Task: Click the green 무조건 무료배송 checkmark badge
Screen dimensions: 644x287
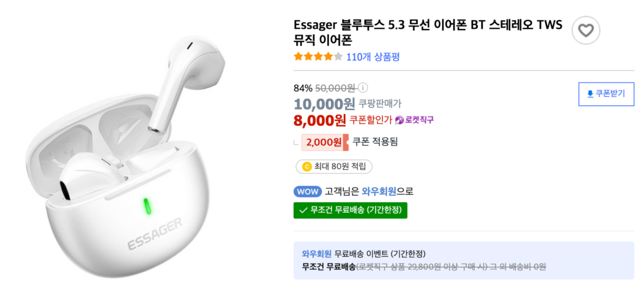Action: coord(350,210)
